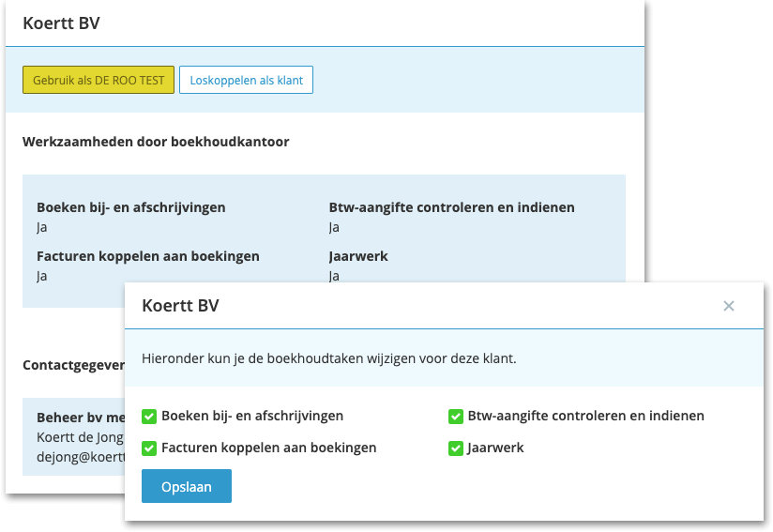773x532 pixels.
Task: Uncheck the Jaarwerk checkbox
Action: coord(456,448)
